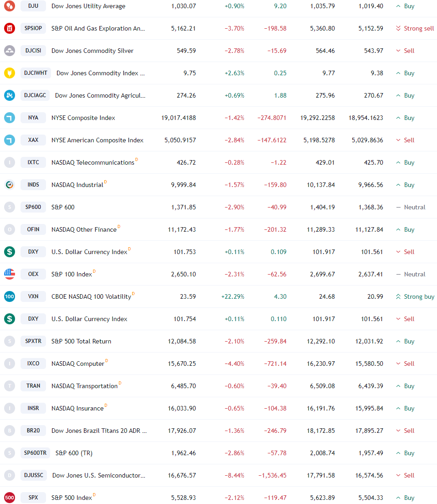Click Neutral rating for S&P 100 Index
This screenshot has width=437, height=504.
[411, 274]
